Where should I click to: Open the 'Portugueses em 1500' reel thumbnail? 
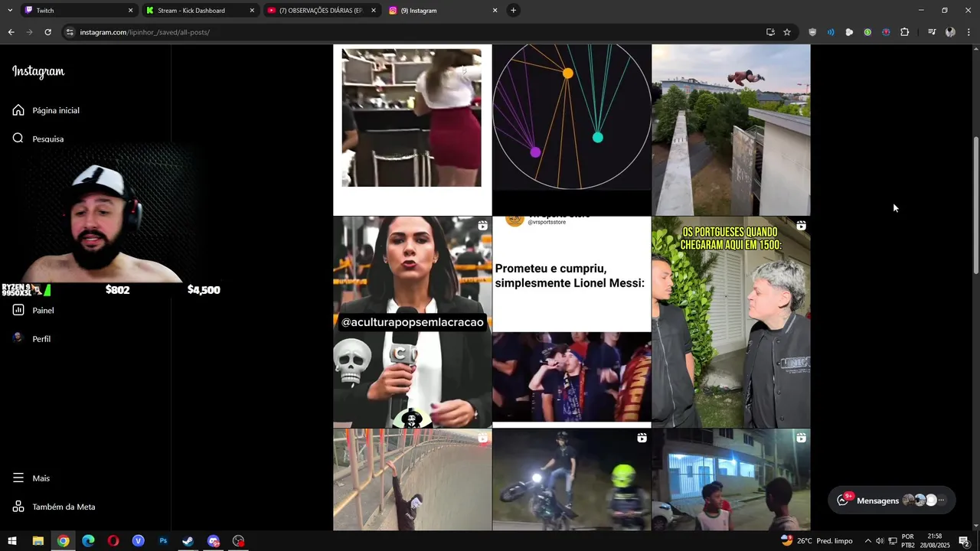pos(731,322)
